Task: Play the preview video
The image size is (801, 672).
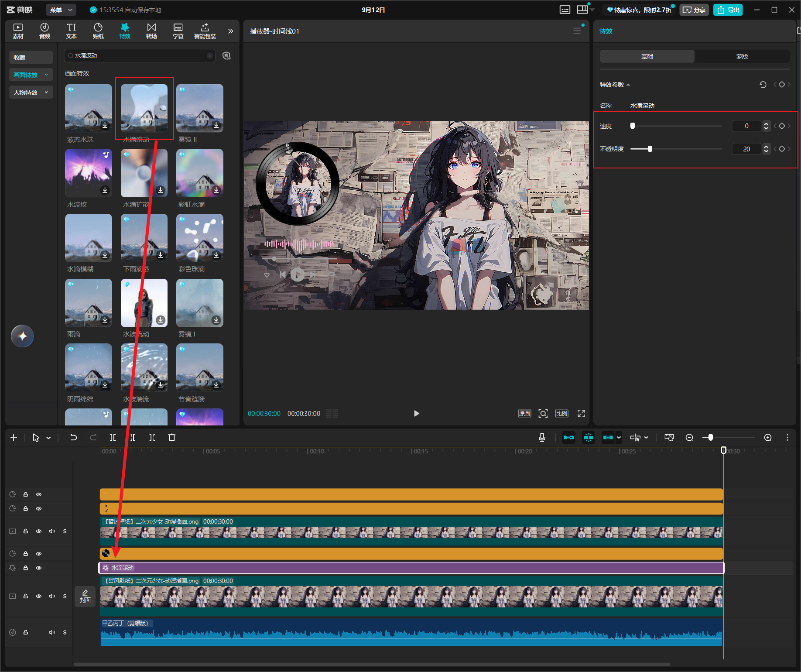Action: click(x=416, y=413)
